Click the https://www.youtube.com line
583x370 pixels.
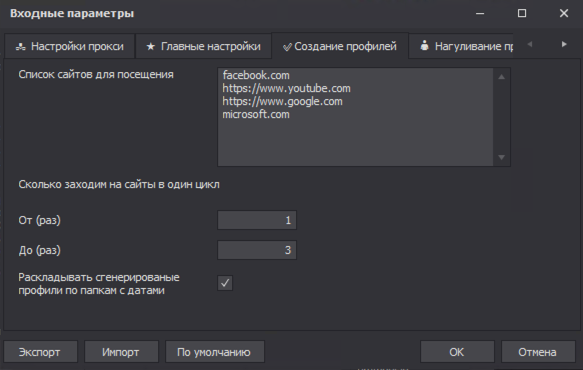286,89
